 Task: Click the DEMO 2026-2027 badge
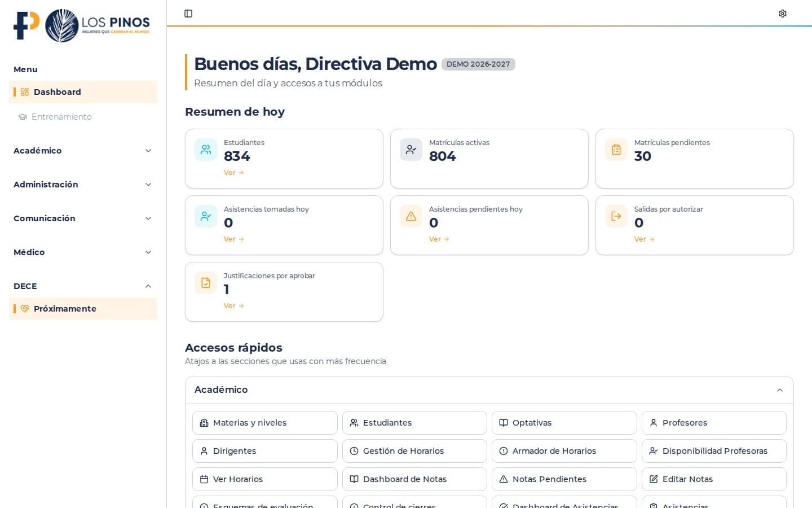pyautogui.click(x=478, y=64)
